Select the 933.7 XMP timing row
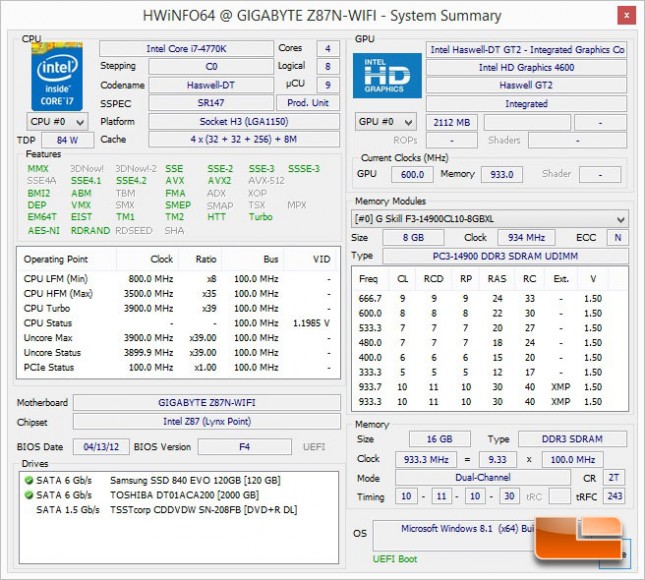Viewport: 645px width, 580px height. tap(490, 387)
